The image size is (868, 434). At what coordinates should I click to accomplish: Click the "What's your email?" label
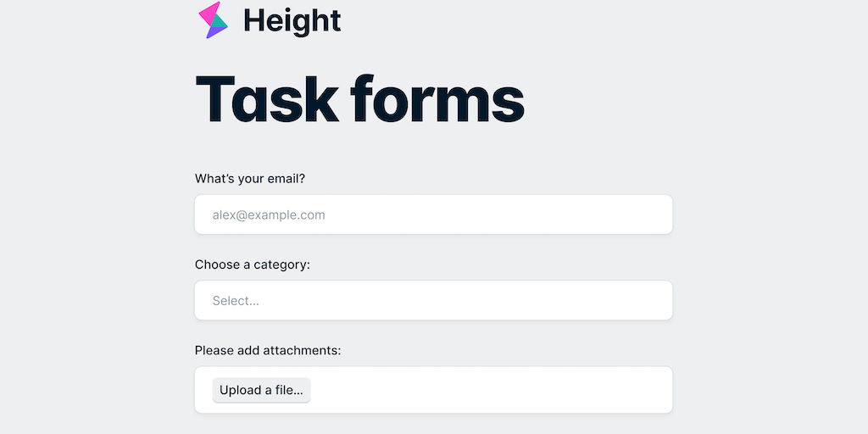250,179
